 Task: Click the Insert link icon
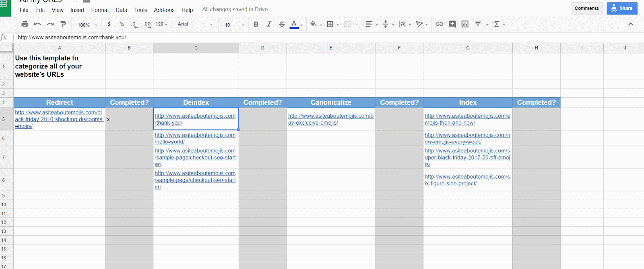(439, 24)
